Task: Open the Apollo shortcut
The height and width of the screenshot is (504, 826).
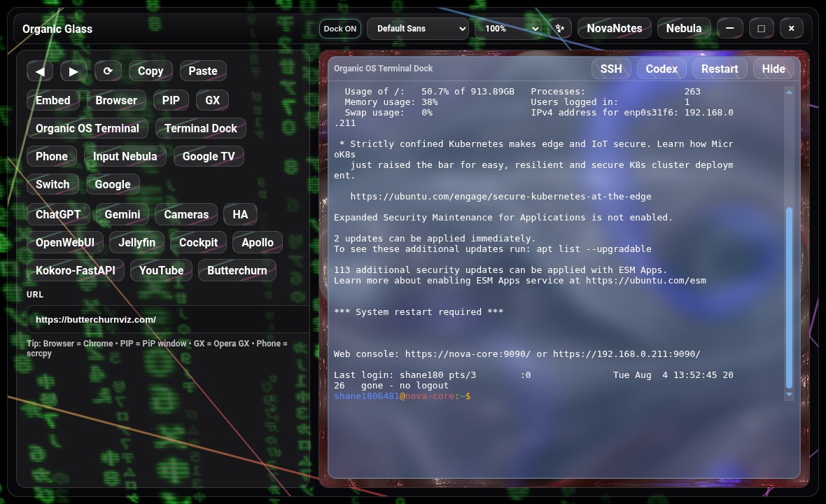Action: click(258, 242)
